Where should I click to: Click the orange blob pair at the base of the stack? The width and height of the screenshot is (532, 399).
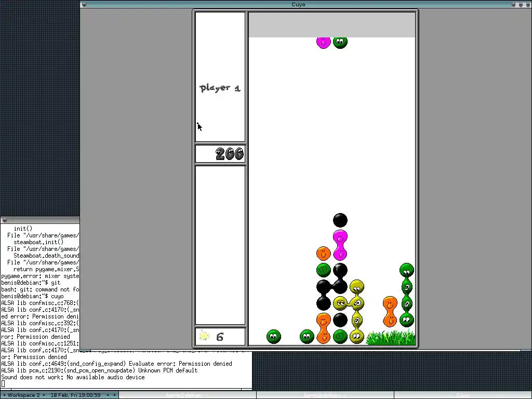pyautogui.click(x=323, y=328)
